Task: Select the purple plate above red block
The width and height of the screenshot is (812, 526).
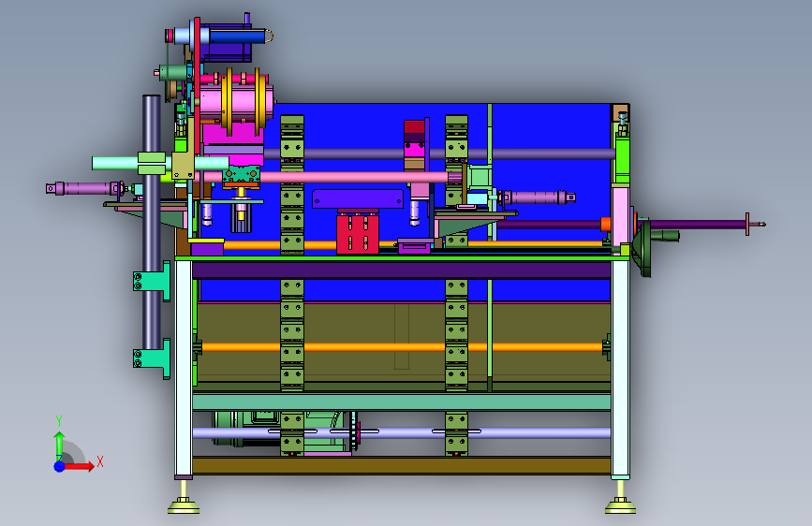Action: tap(358, 199)
